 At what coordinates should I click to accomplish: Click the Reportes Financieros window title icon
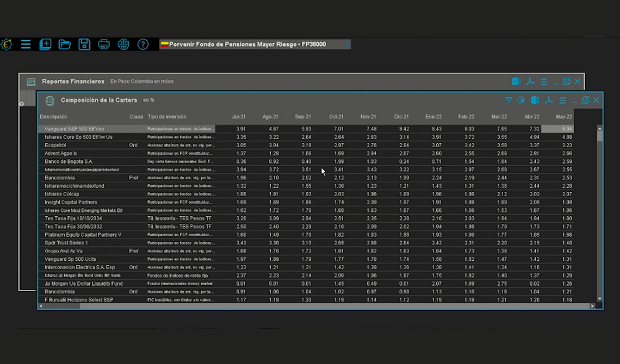coord(31,81)
